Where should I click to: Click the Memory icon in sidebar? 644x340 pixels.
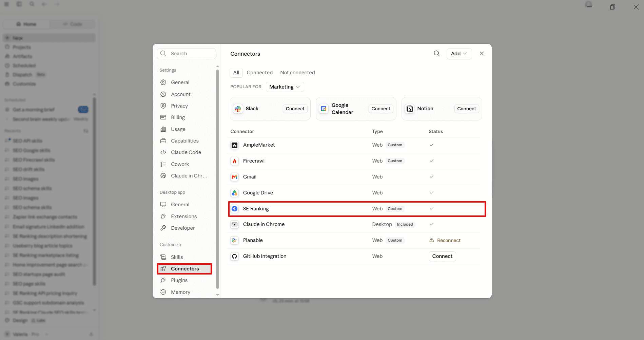tap(163, 292)
